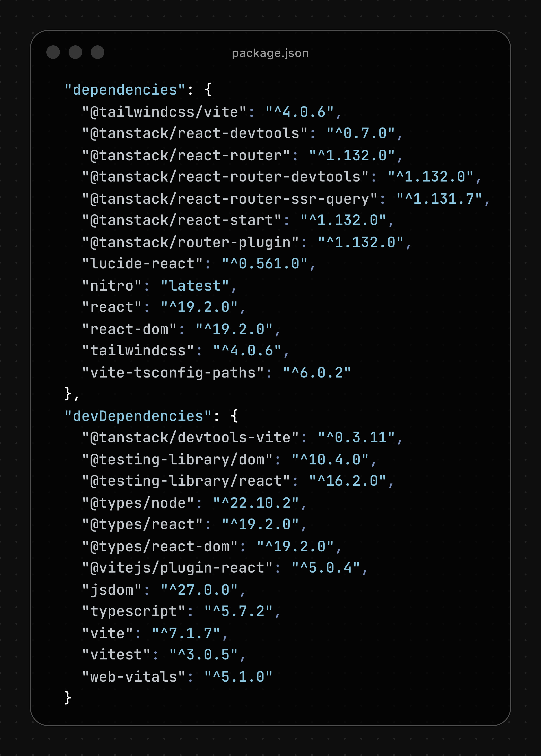Click the "dependencies" key
Image resolution: width=541 pixels, height=756 pixels.
pos(125,90)
